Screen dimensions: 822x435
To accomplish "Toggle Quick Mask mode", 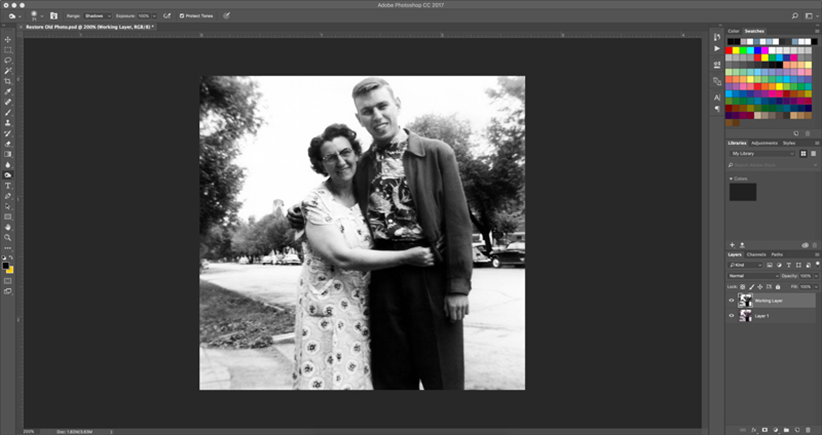I will pyautogui.click(x=8, y=281).
